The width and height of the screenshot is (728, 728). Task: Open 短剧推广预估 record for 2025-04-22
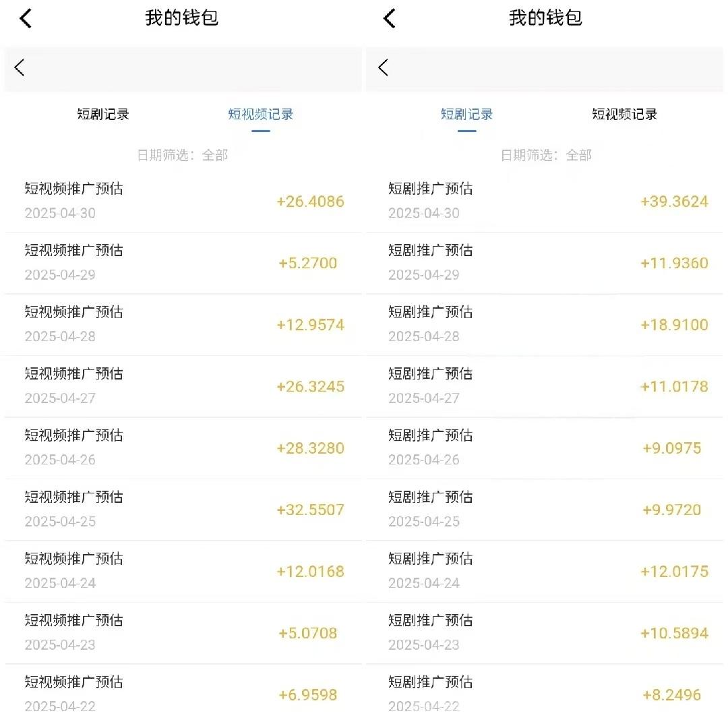click(545, 694)
